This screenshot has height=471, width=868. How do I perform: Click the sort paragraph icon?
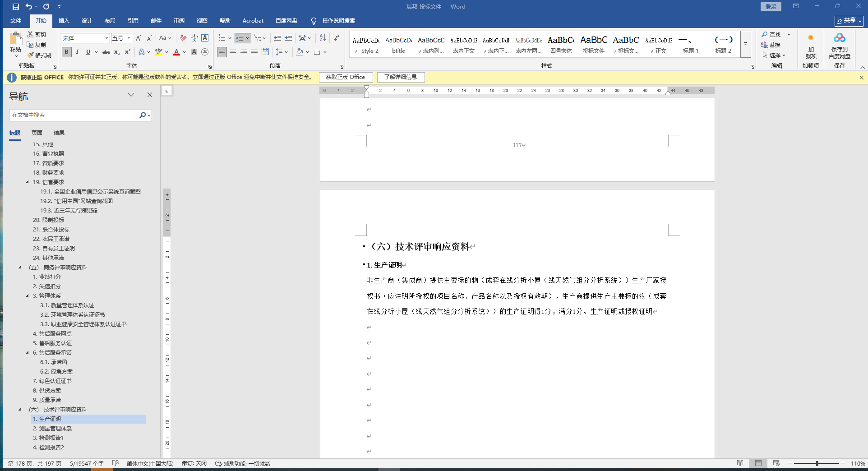323,38
